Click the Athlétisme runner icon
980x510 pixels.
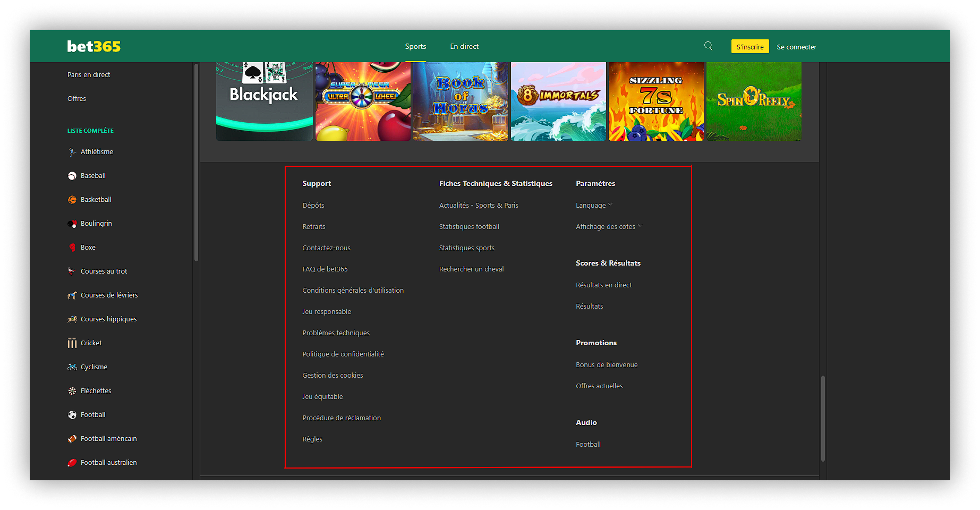tap(72, 152)
